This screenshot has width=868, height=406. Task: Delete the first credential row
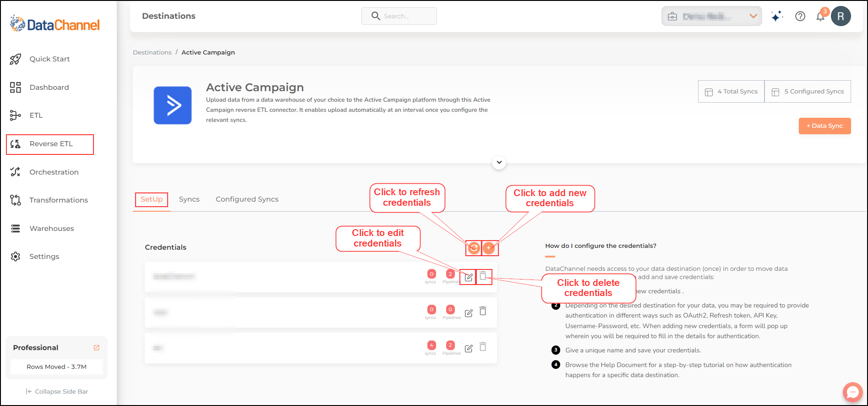tap(483, 276)
